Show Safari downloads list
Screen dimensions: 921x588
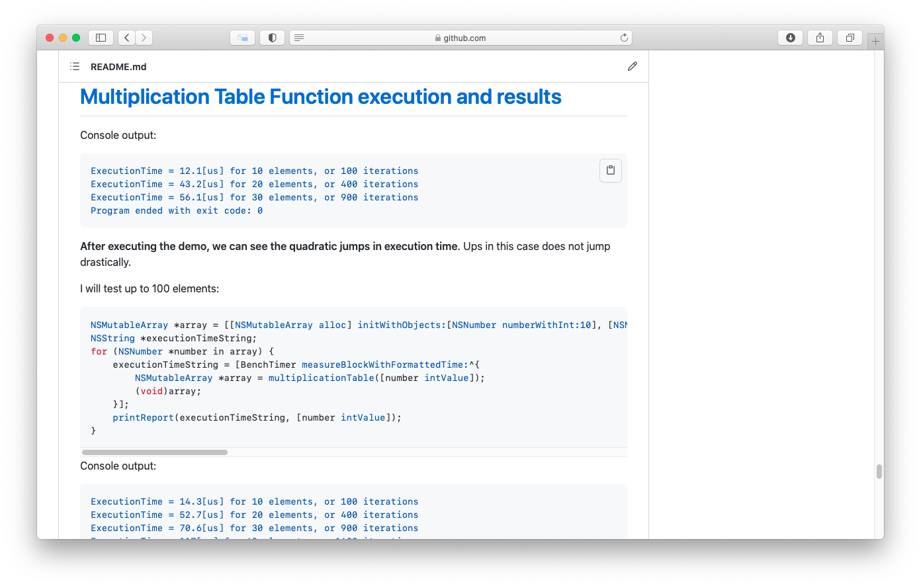pos(790,38)
